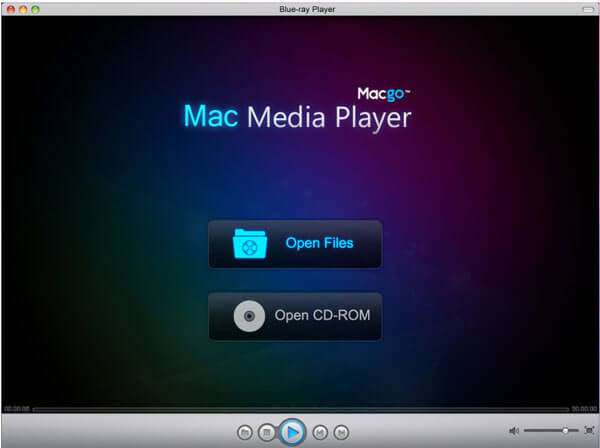Click the cyan film folder icon

coord(249,244)
